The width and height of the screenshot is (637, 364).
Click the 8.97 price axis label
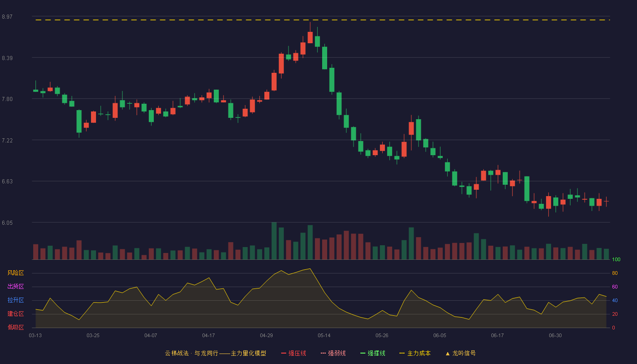click(x=7, y=17)
